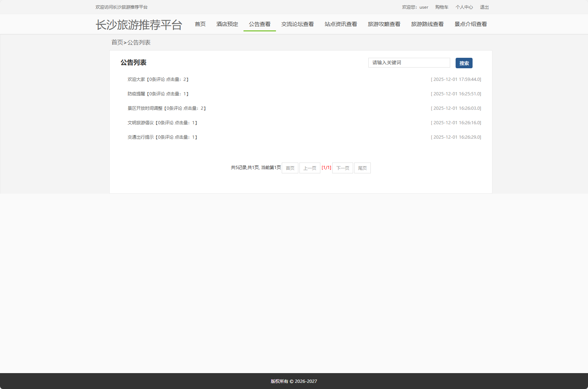Viewport: 588px width, 389px height.
Task: Open the 酒店预定 hotel booking tab
Action: (x=227, y=24)
